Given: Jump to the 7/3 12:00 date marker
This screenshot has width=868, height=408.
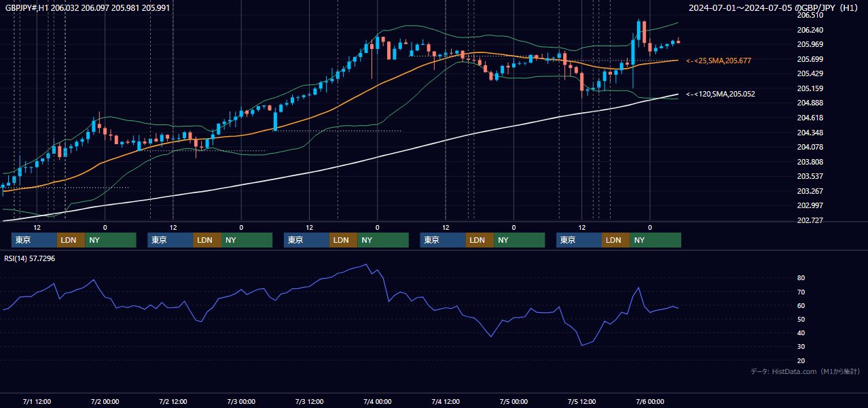Looking at the screenshot, I should 309,401.
